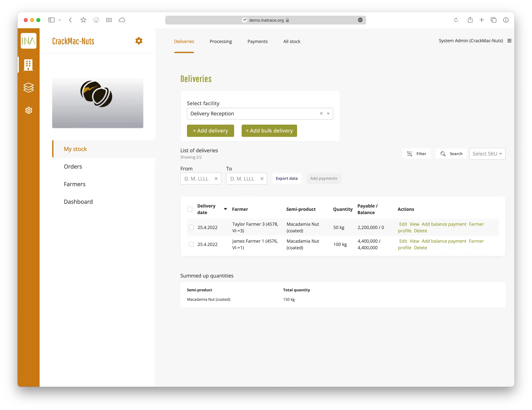The image size is (532, 410).
Task: Click the To date input field
Action: coord(246,179)
